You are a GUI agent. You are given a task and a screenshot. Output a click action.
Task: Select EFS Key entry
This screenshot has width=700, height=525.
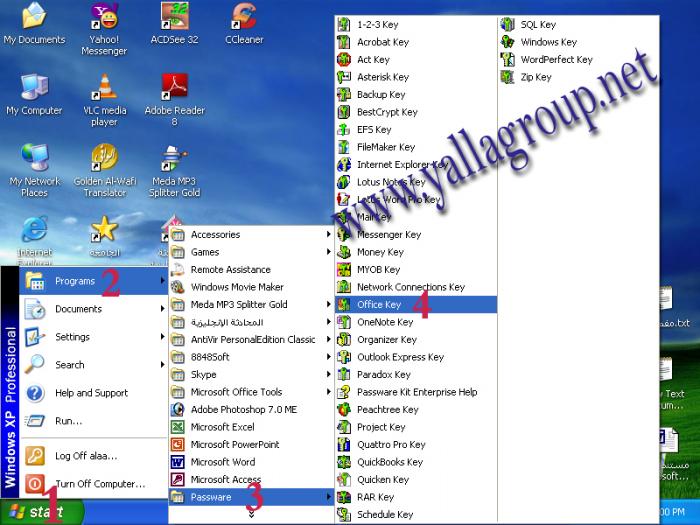pyautogui.click(x=416, y=129)
